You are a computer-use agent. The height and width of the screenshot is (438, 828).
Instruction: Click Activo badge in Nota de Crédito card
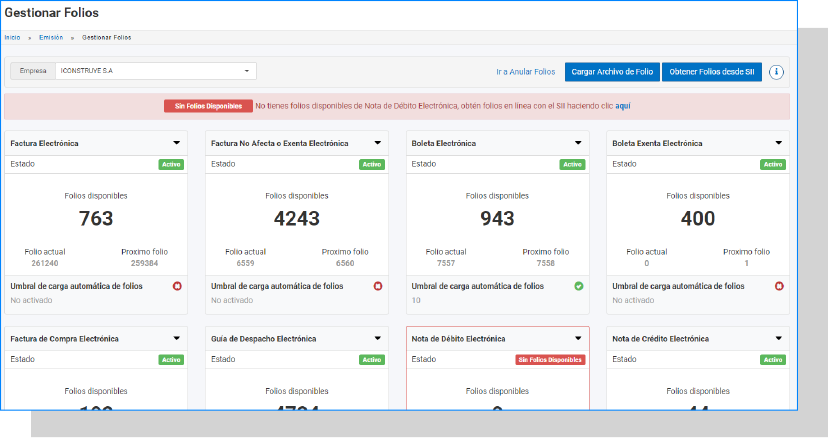point(773,360)
